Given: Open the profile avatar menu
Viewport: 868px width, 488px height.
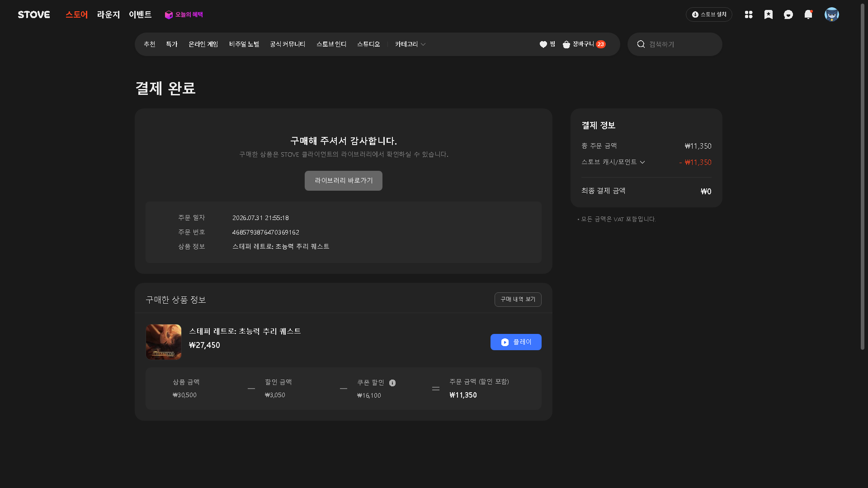Looking at the screenshot, I should click(x=832, y=14).
